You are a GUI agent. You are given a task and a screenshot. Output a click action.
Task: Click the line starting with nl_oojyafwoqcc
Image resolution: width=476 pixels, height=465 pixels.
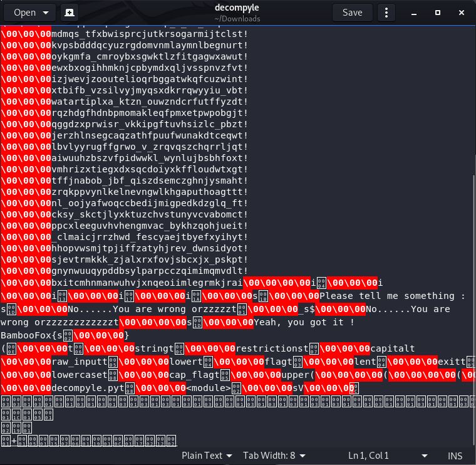(124, 203)
